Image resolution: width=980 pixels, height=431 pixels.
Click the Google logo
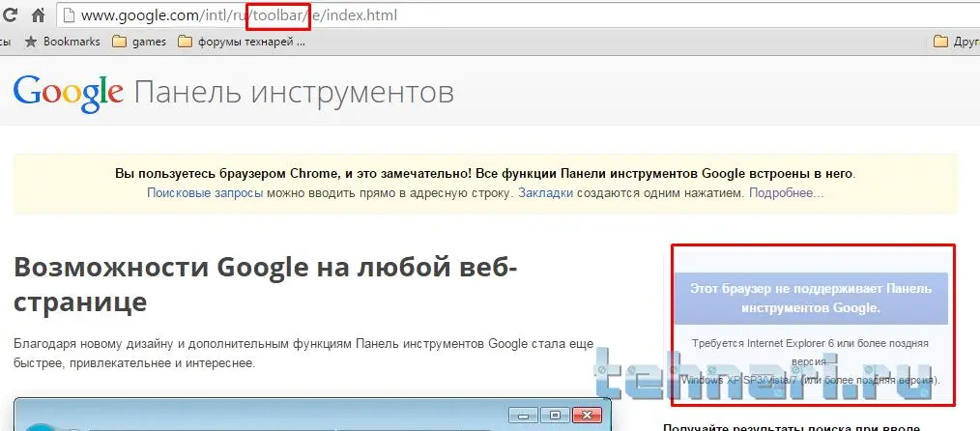(x=68, y=93)
